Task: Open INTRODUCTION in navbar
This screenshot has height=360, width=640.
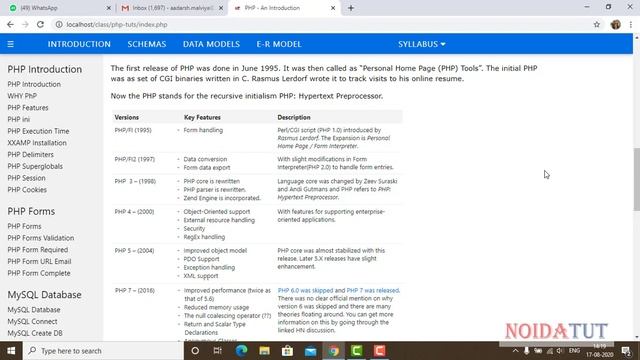Action: coord(79,44)
